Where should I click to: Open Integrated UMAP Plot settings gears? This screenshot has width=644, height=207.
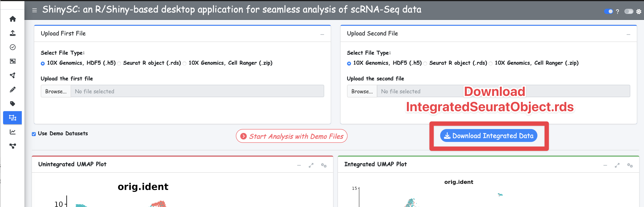[x=629, y=166]
